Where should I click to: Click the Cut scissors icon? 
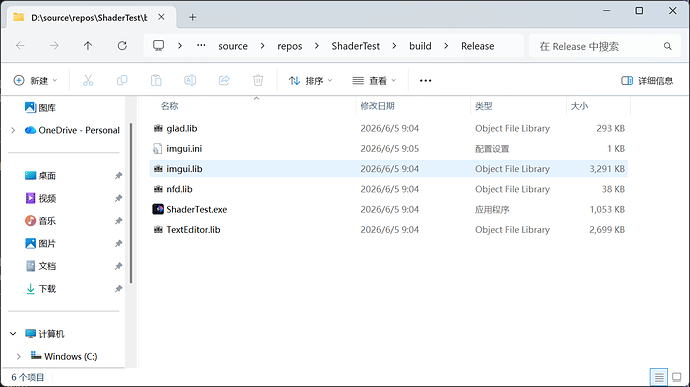[x=88, y=81]
